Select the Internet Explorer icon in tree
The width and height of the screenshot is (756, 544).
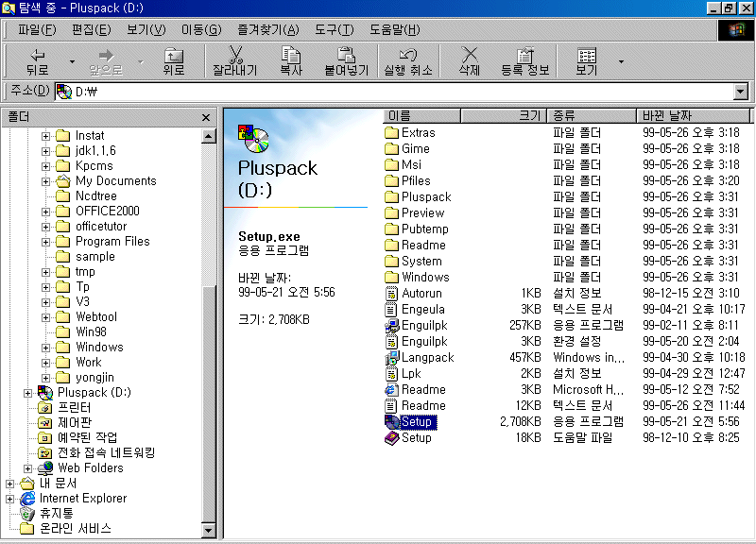coord(27,499)
